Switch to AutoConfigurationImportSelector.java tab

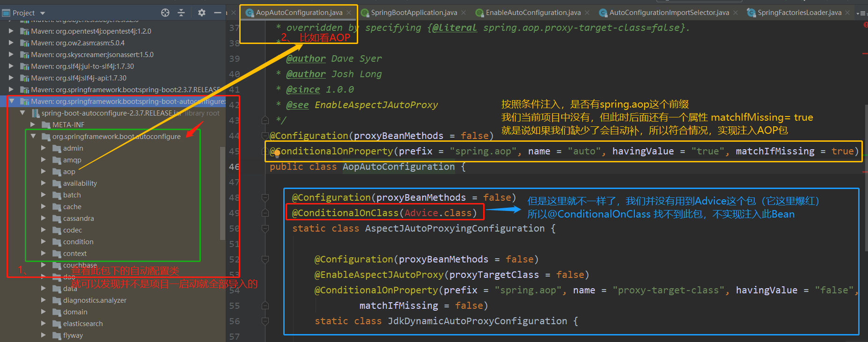pyautogui.click(x=669, y=13)
